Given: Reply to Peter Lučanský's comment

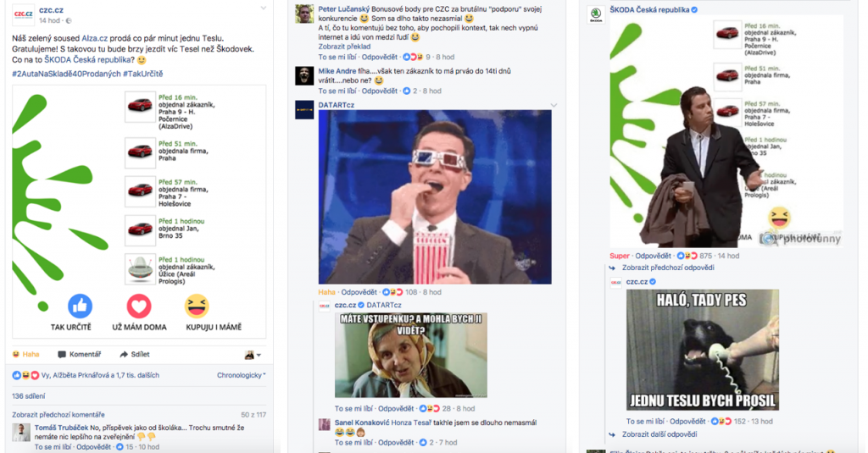Looking at the screenshot, I should point(379,57).
